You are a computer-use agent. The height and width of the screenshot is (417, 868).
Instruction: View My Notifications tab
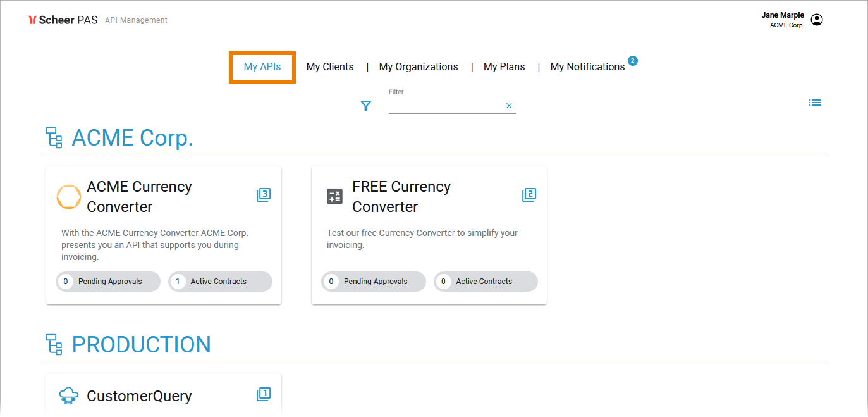(587, 67)
